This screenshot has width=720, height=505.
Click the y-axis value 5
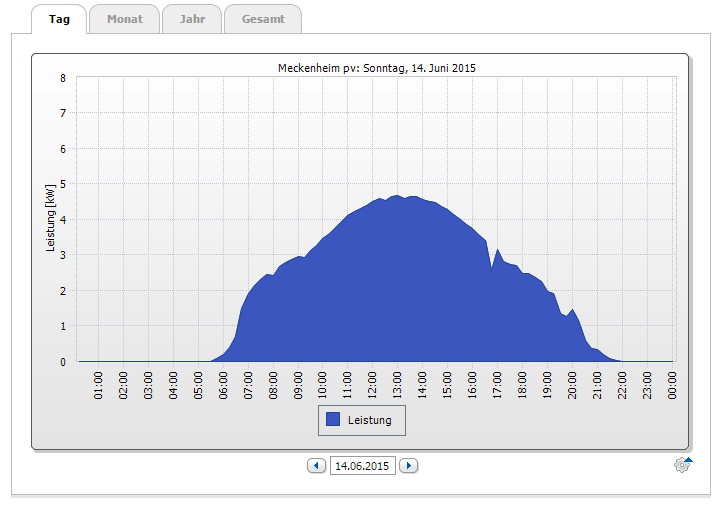click(63, 184)
